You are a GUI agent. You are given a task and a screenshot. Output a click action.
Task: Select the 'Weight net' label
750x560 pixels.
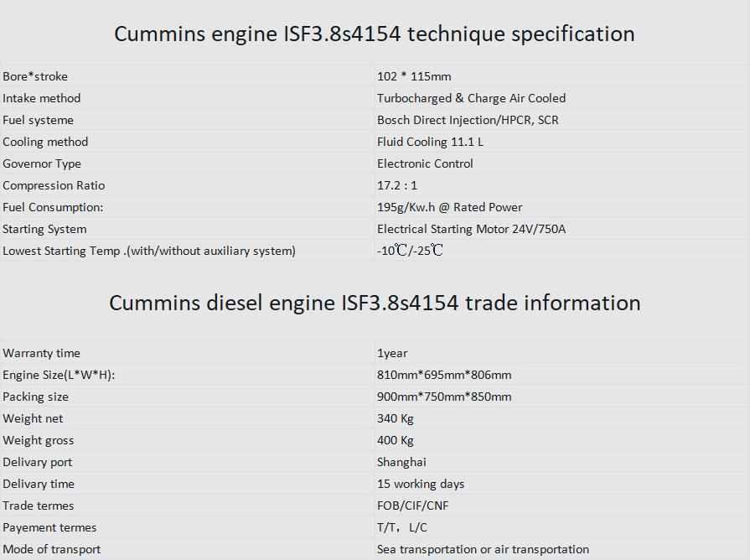33,418
